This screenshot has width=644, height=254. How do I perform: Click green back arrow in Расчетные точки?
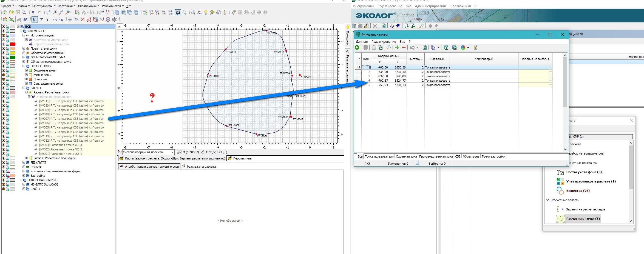click(357, 48)
